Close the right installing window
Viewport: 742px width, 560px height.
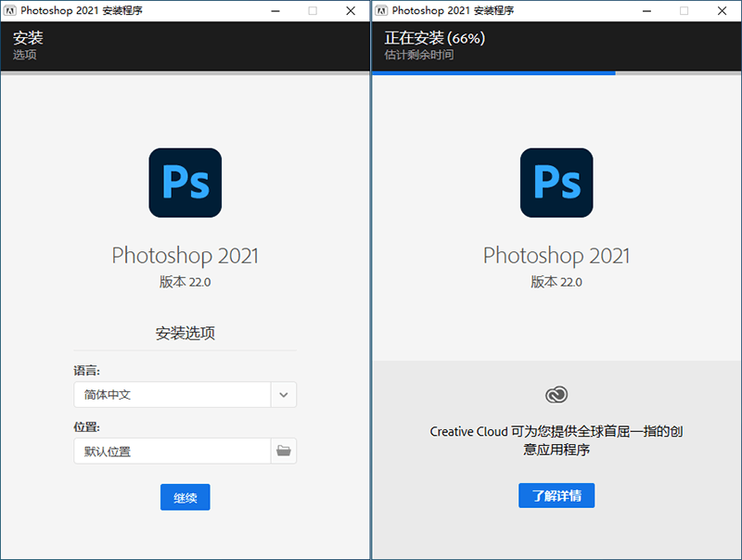click(x=723, y=11)
